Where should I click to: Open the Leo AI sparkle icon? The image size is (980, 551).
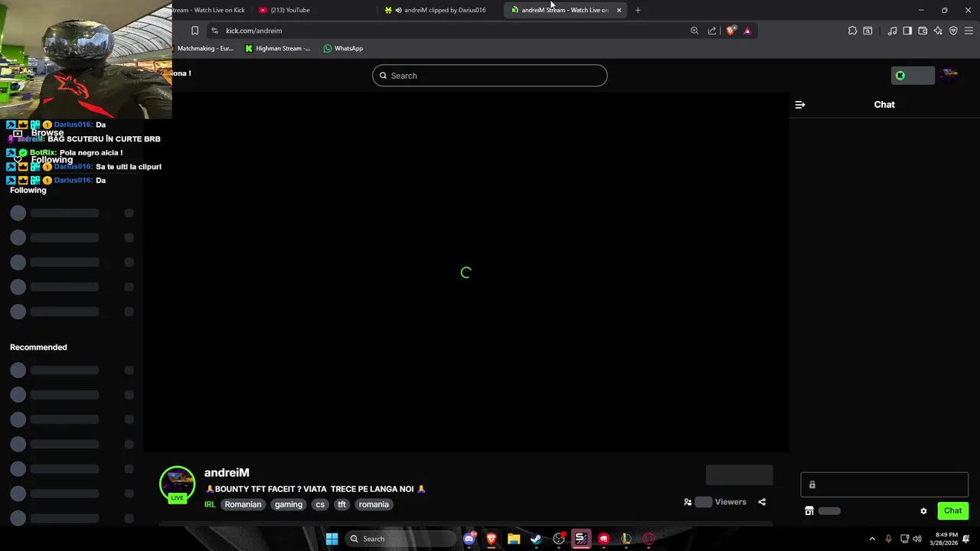(938, 31)
